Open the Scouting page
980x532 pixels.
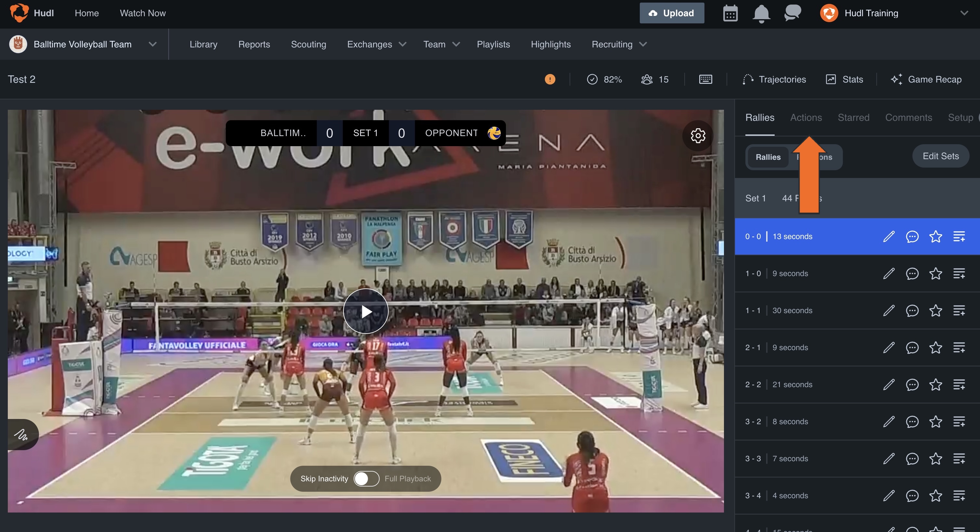(309, 44)
